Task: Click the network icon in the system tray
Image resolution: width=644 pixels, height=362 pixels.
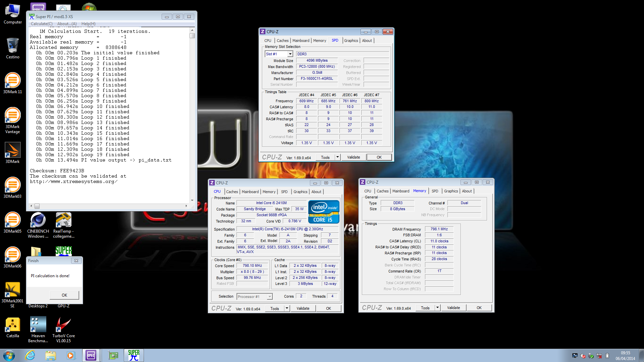Action: pos(599,356)
